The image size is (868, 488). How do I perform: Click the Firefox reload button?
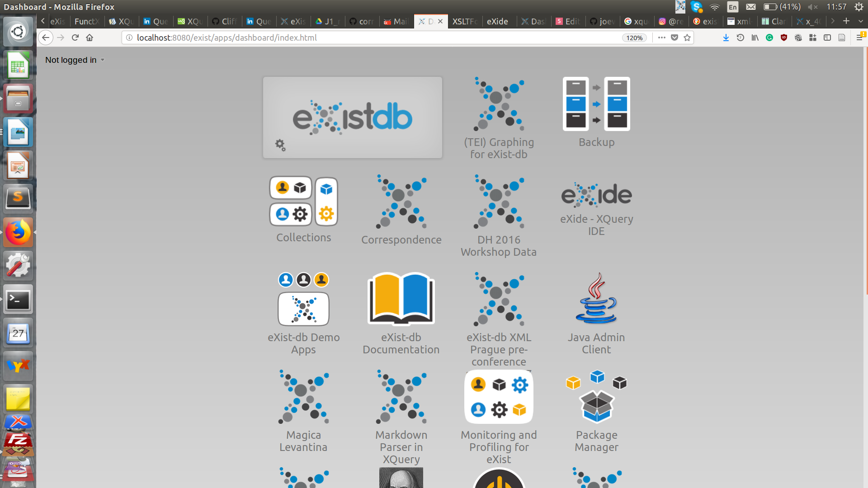point(75,38)
